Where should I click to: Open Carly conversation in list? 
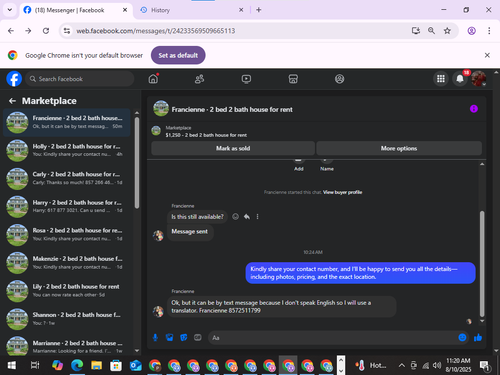[x=67, y=178]
